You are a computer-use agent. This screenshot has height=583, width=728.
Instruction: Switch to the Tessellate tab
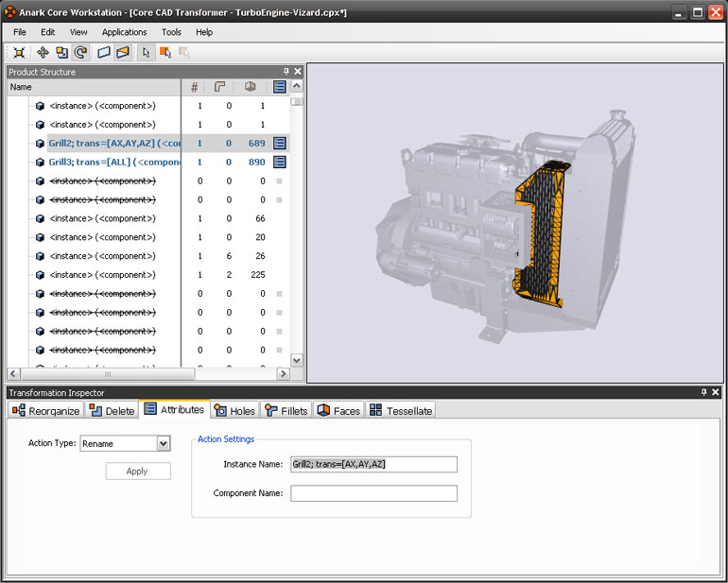[x=401, y=410]
